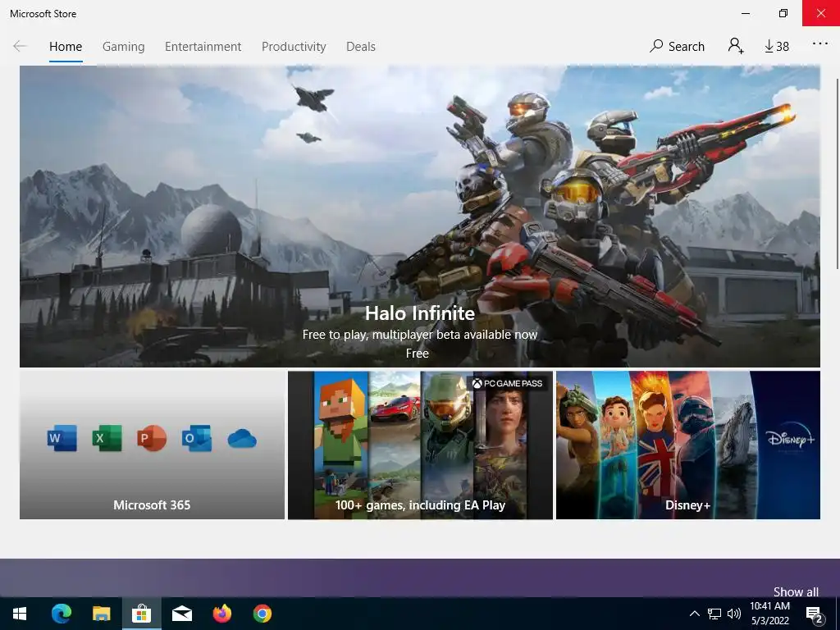Launch Google Chrome from the taskbar

[x=262, y=614]
